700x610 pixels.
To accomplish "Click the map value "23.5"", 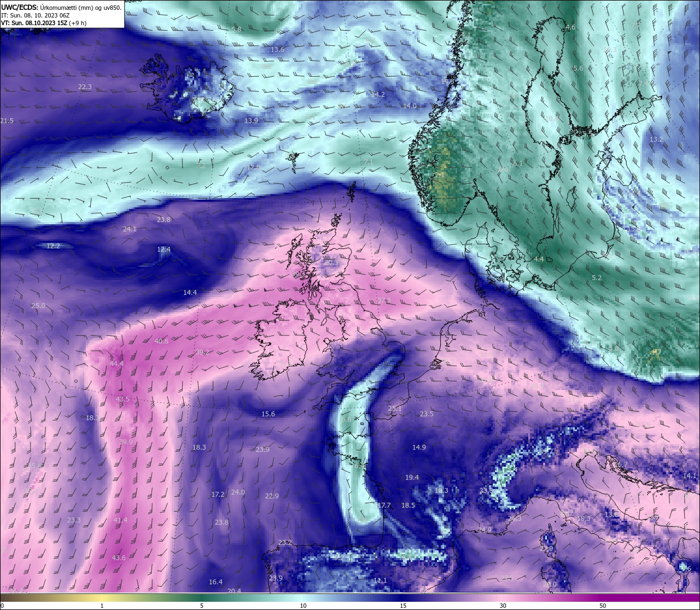I will pos(427,414).
